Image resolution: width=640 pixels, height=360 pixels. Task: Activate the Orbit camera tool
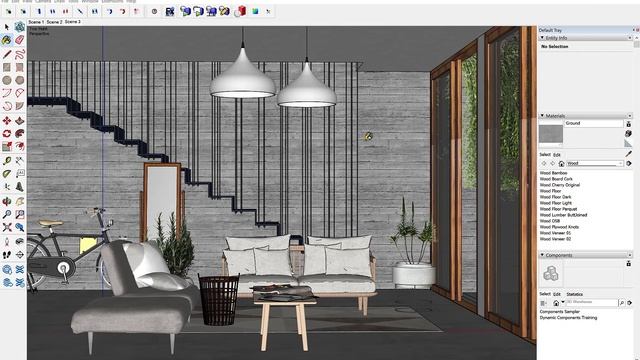coord(7,201)
